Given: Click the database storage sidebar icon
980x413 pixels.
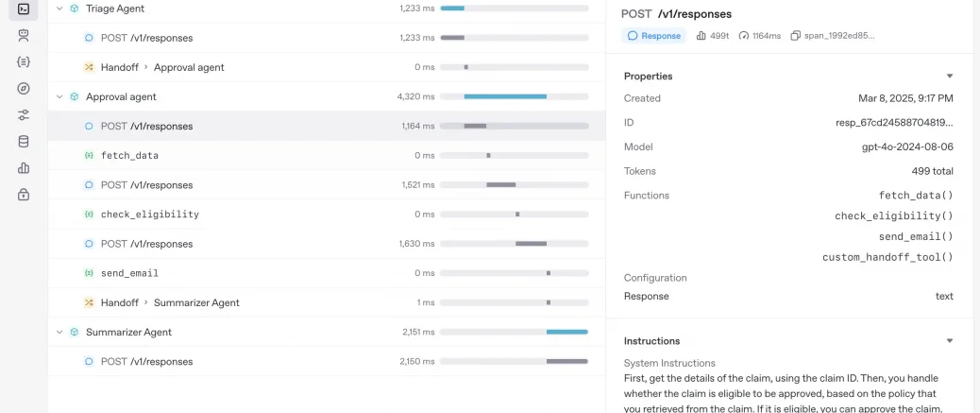Looking at the screenshot, I should (x=24, y=141).
